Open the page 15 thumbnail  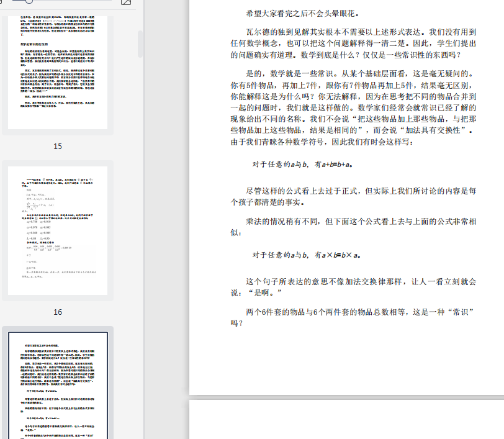pyautogui.click(x=58, y=73)
